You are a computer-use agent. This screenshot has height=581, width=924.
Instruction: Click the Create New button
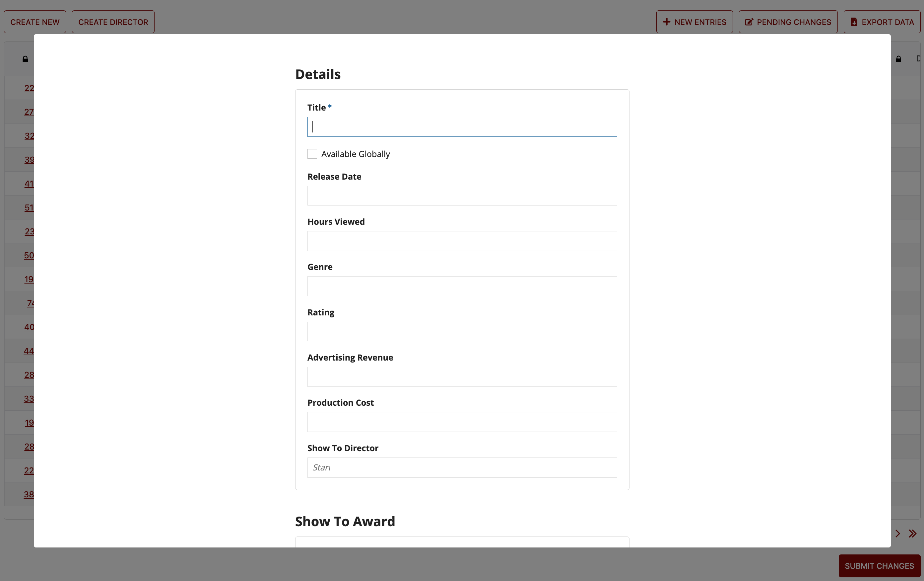coord(35,22)
